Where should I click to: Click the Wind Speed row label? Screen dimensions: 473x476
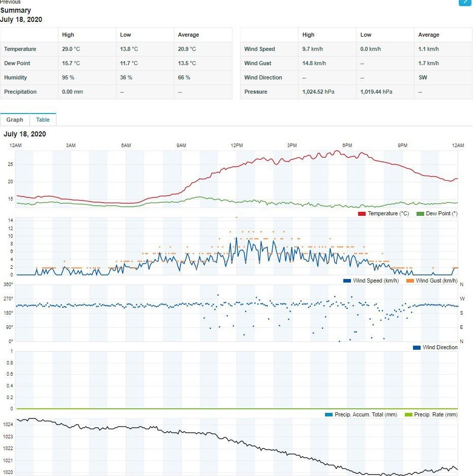(x=259, y=49)
